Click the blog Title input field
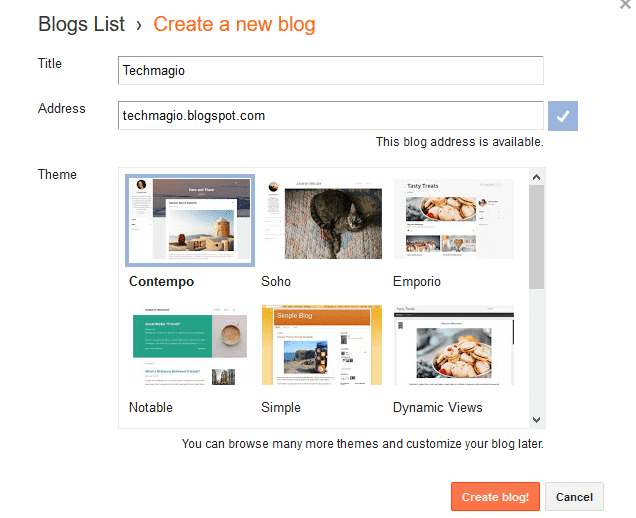The width and height of the screenshot is (636, 518). pos(330,70)
